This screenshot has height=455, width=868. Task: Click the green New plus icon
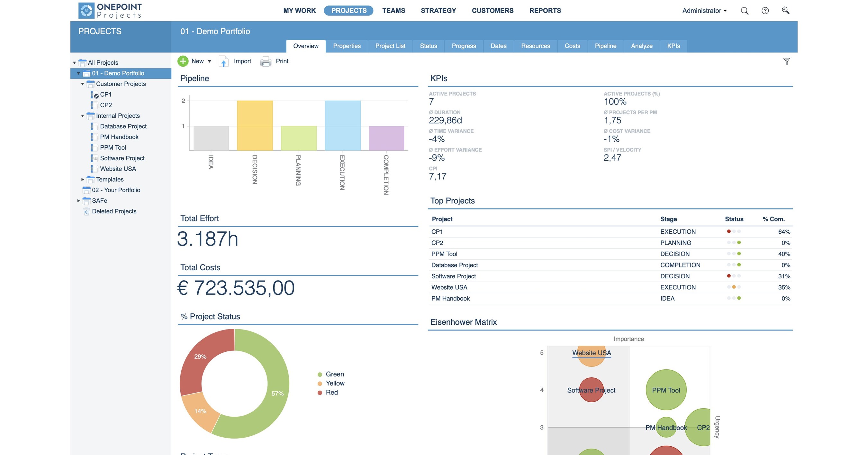point(183,61)
